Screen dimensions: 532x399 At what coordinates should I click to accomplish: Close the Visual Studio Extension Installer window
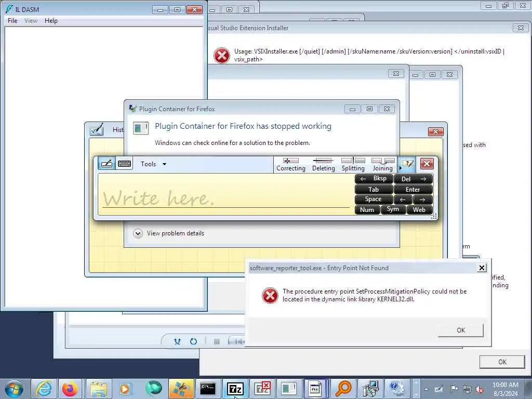[x=521, y=28]
